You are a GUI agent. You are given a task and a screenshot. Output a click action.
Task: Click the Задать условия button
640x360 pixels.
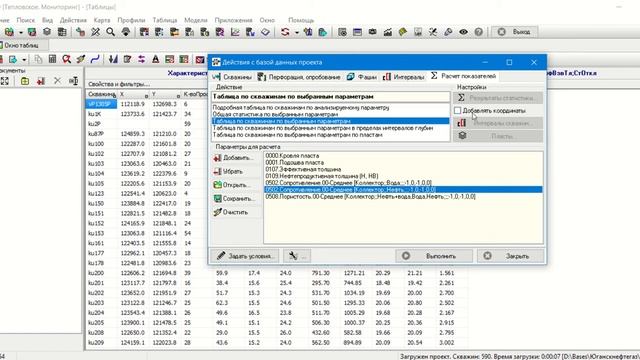[244, 256]
